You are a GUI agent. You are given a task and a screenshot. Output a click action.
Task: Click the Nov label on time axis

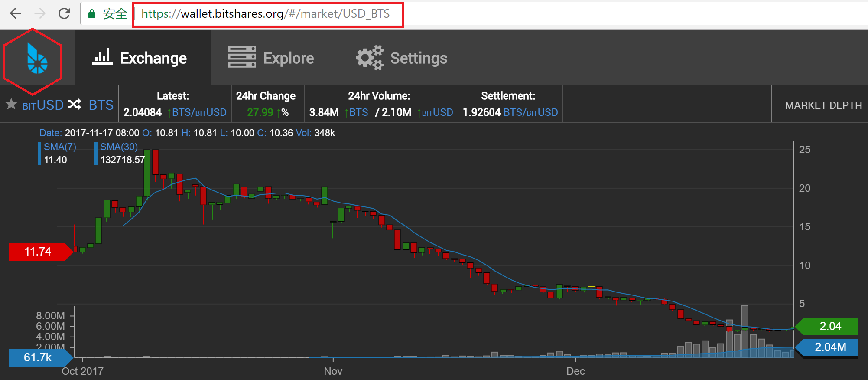[333, 371]
